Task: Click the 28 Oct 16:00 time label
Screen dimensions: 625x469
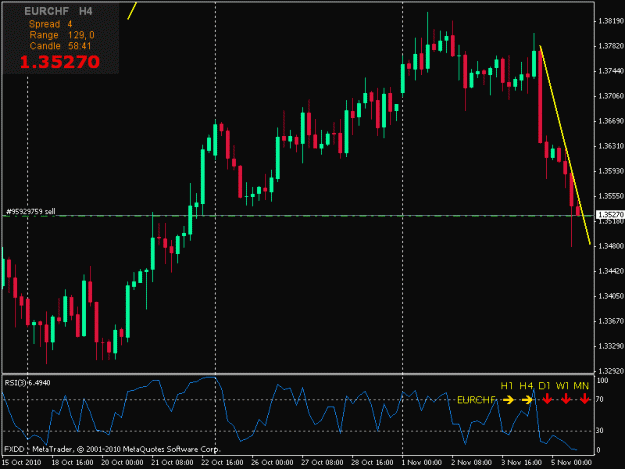Action: click(x=372, y=463)
